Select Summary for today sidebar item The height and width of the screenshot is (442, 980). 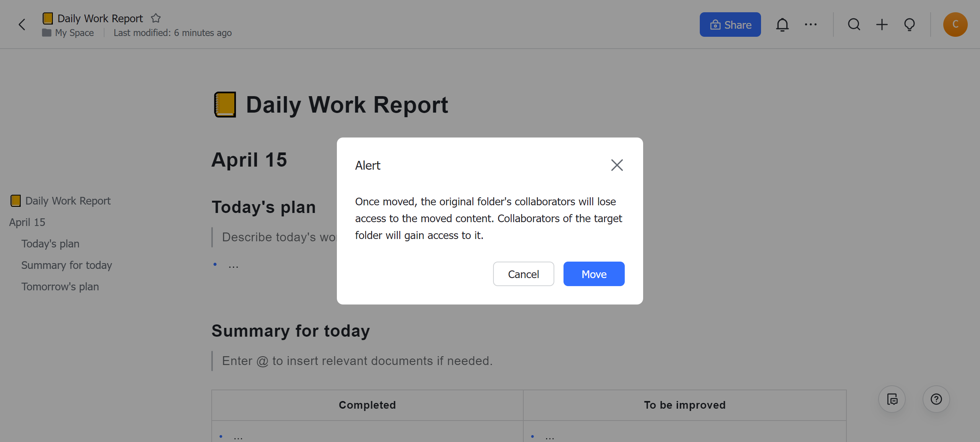(67, 264)
